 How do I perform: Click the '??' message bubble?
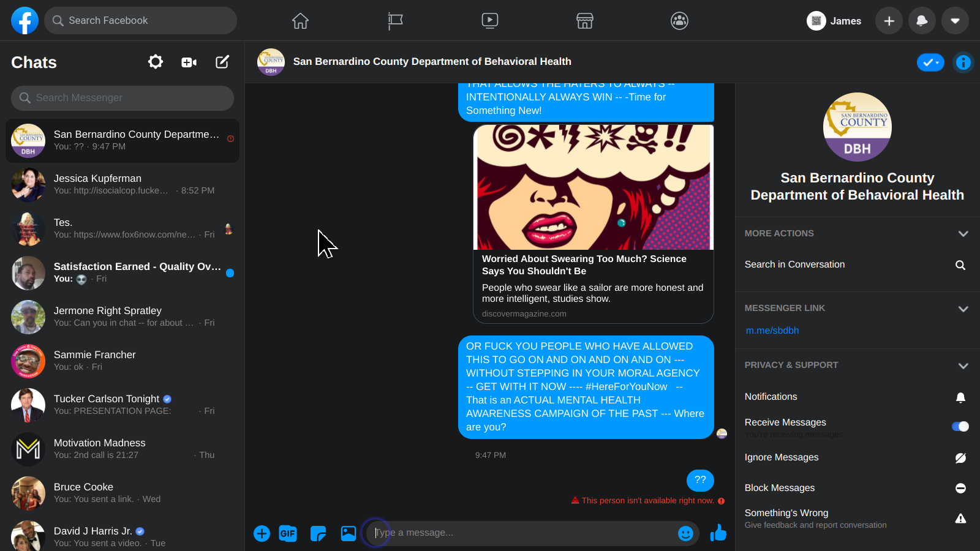point(700,481)
